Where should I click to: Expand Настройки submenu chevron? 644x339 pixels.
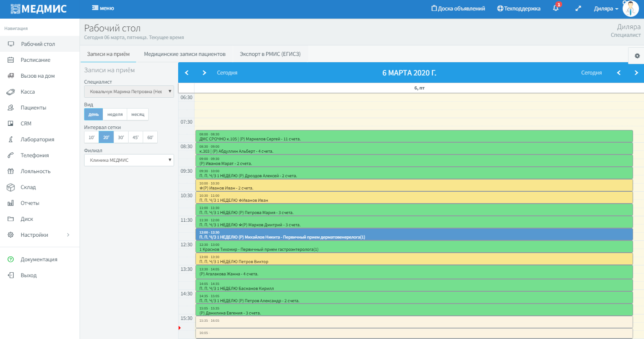pos(68,235)
